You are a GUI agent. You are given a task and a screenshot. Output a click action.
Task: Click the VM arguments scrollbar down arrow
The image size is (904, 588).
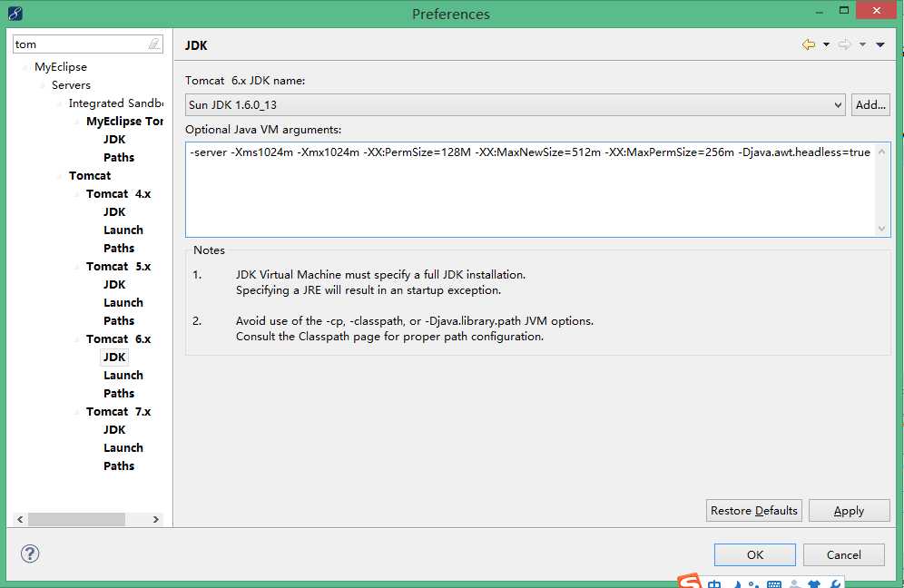[881, 229]
